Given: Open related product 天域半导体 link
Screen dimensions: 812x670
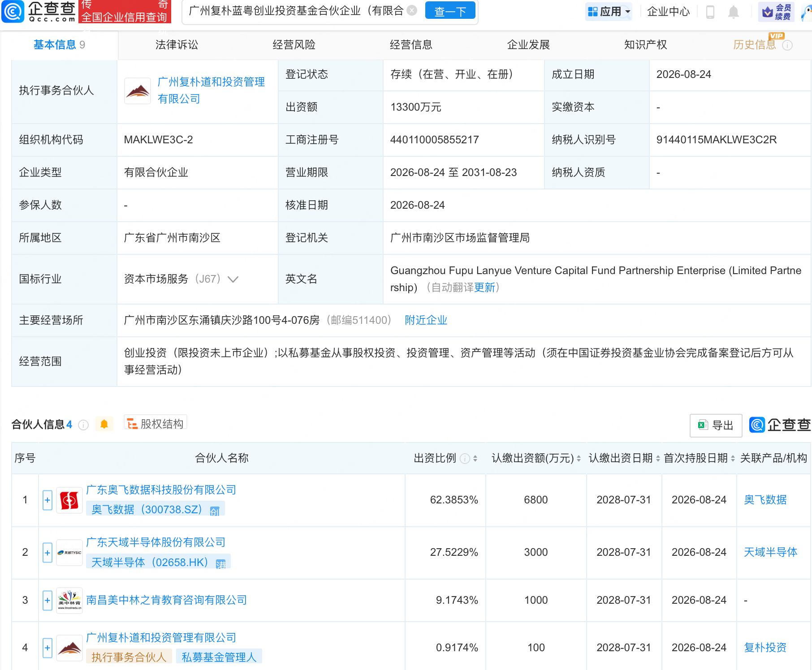Looking at the screenshot, I should pyautogui.click(x=770, y=552).
